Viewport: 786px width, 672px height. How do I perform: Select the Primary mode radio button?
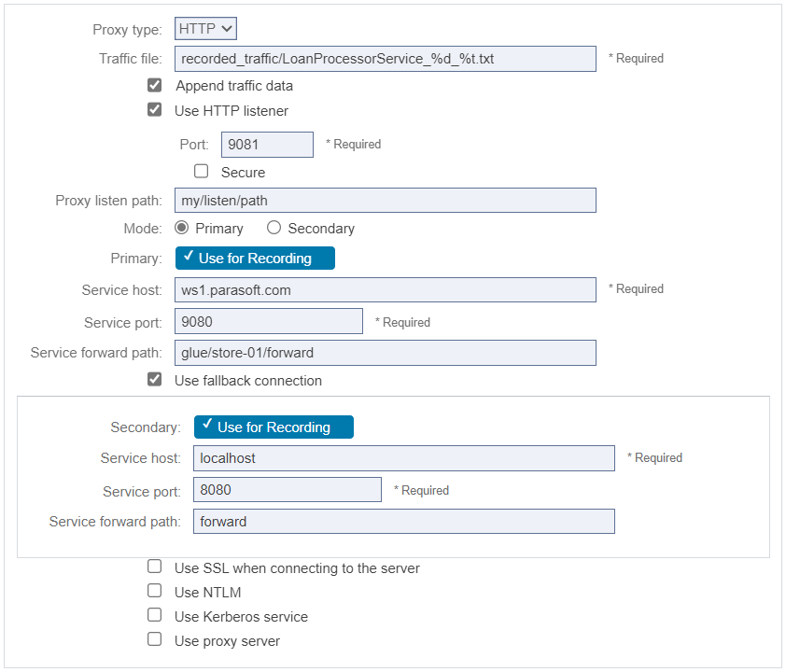pyautogui.click(x=181, y=228)
